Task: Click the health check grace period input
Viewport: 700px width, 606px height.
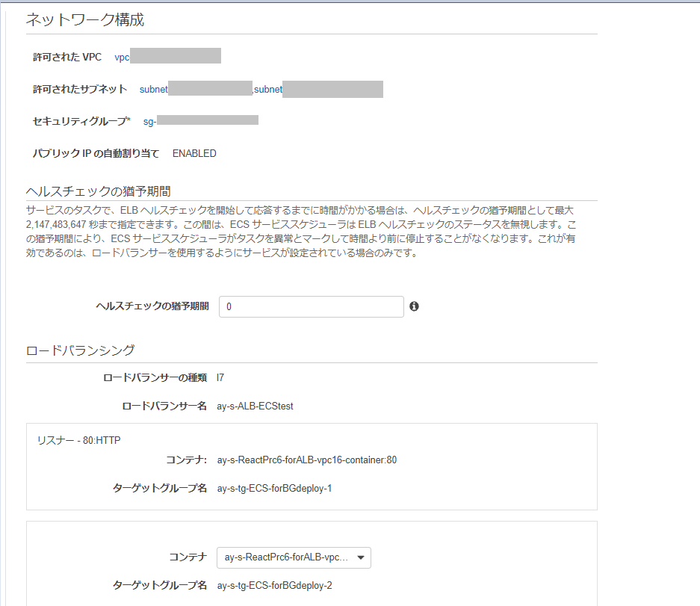Action: click(311, 306)
